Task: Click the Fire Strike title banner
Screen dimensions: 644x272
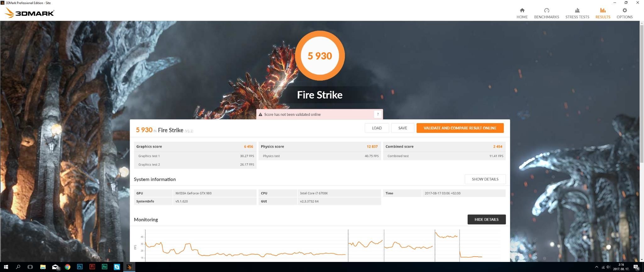Action: pyautogui.click(x=320, y=95)
